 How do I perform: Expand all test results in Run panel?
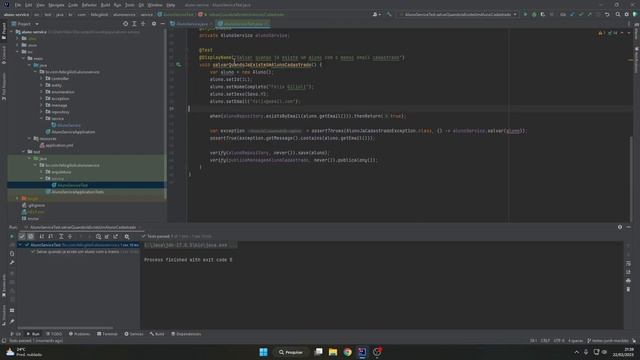pyautogui.click(x=61, y=236)
